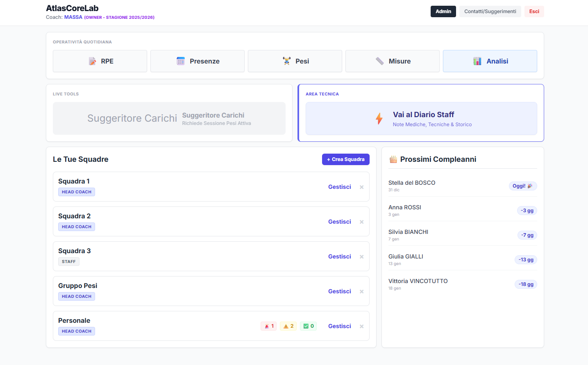Open the Analisi section

490,61
